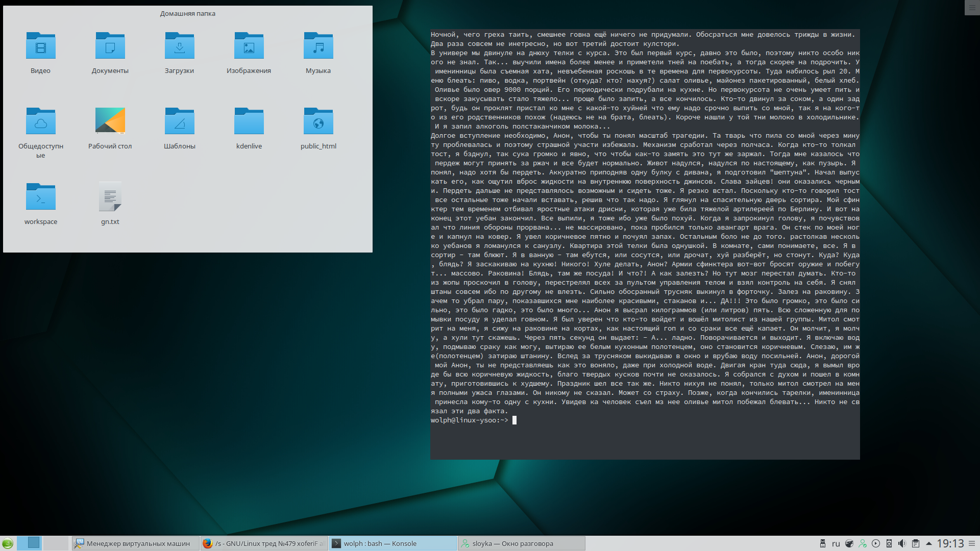Screen dimensions: 980x551
Task: Open the kdenlive folder
Action: click(249, 128)
